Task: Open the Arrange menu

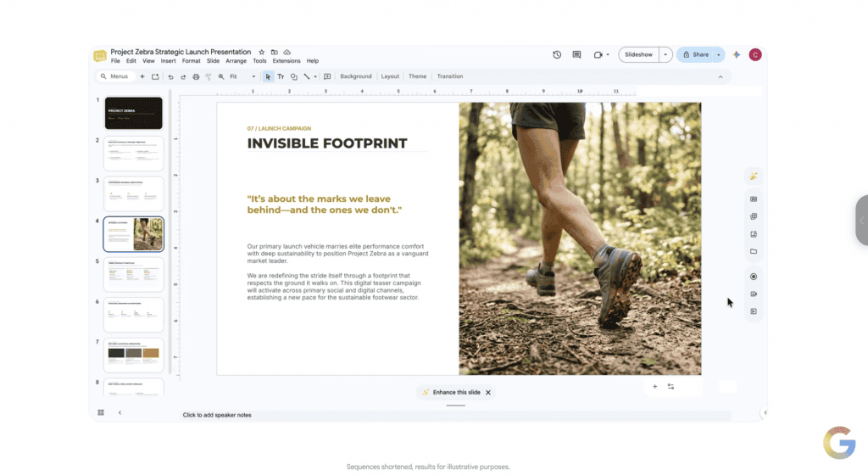Action: click(236, 61)
